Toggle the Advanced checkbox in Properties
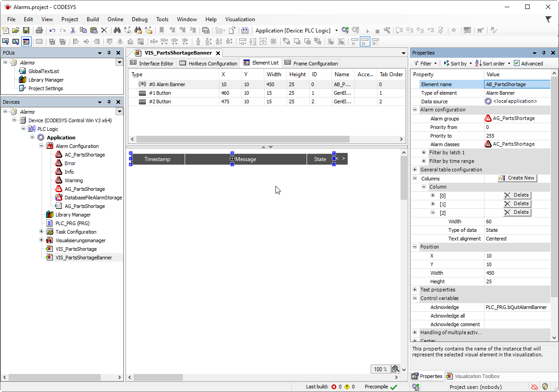The width and height of the screenshot is (559, 392). 517,64
